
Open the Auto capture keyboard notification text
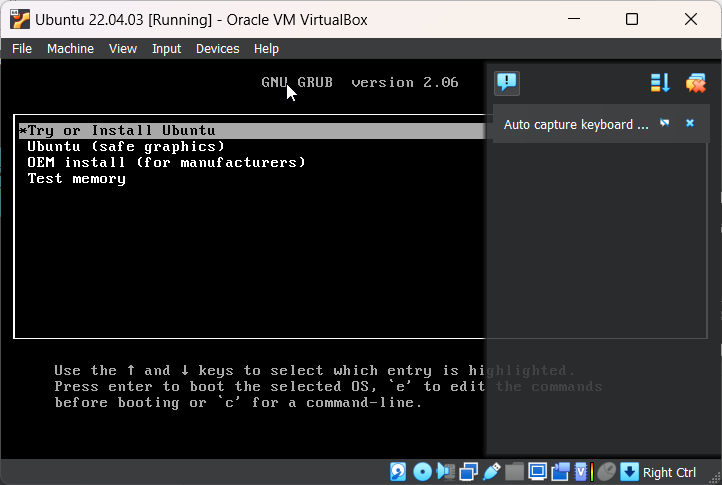click(x=576, y=124)
